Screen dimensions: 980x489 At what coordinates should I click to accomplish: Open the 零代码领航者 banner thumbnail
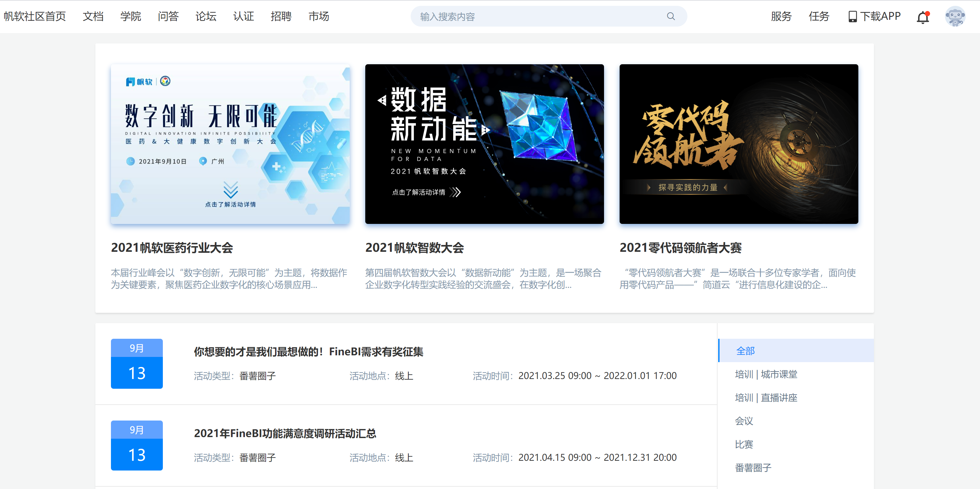738,144
